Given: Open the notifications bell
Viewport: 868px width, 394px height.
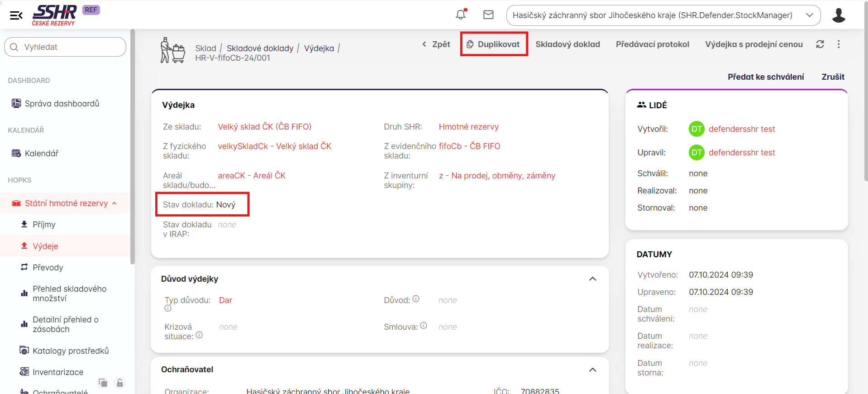Looking at the screenshot, I should point(461,14).
